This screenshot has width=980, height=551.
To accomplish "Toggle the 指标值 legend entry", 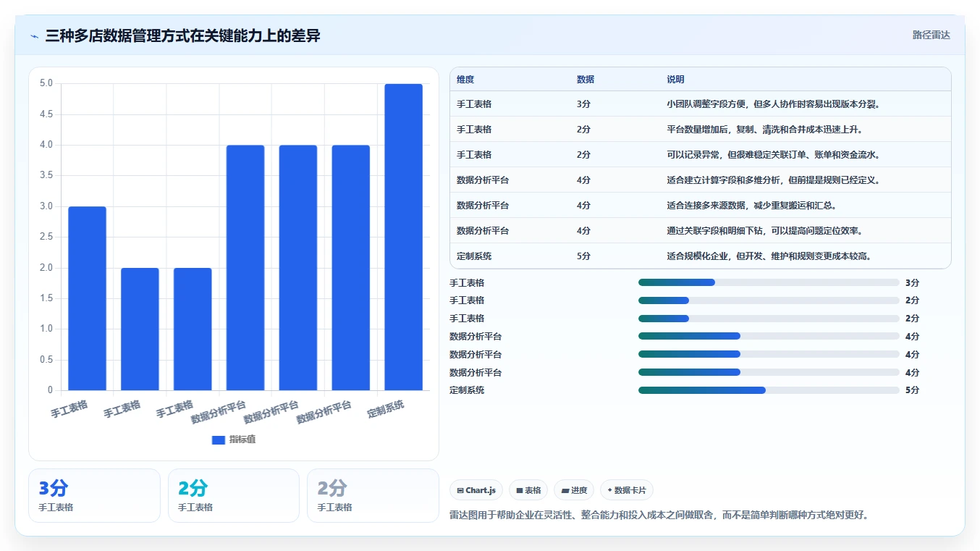I will point(234,439).
